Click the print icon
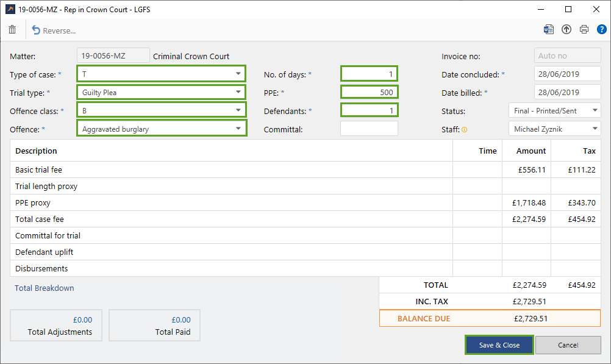This screenshot has height=364, width=611. pyautogui.click(x=584, y=29)
